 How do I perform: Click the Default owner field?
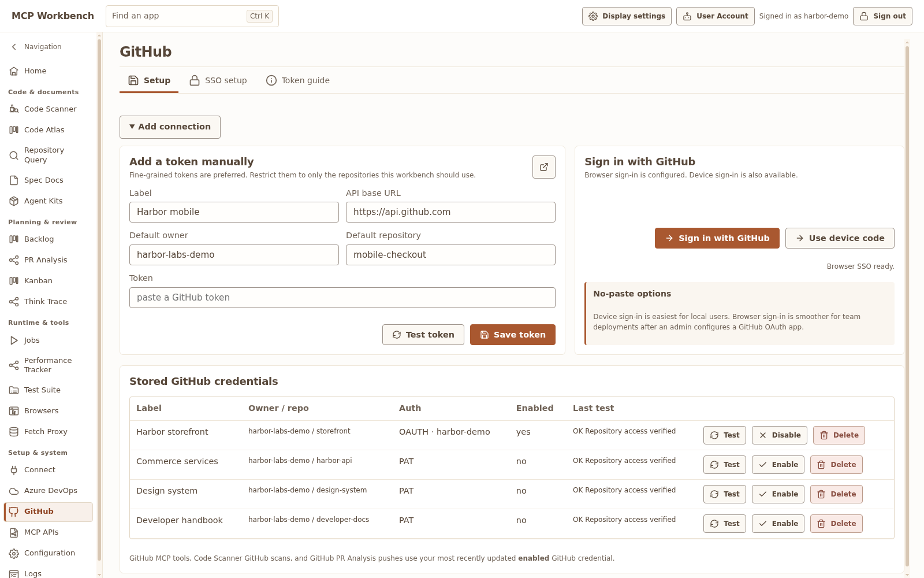coord(234,255)
